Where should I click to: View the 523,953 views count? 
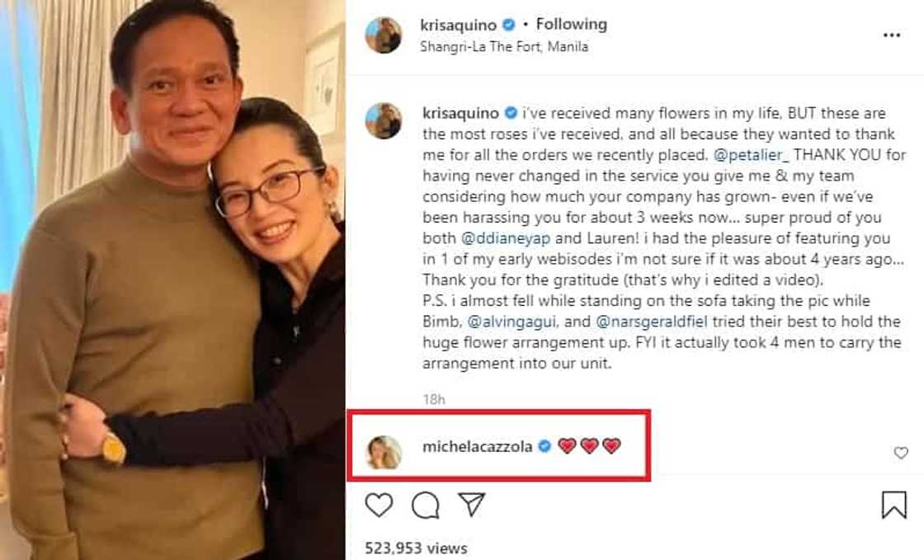pyautogui.click(x=416, y=548)
